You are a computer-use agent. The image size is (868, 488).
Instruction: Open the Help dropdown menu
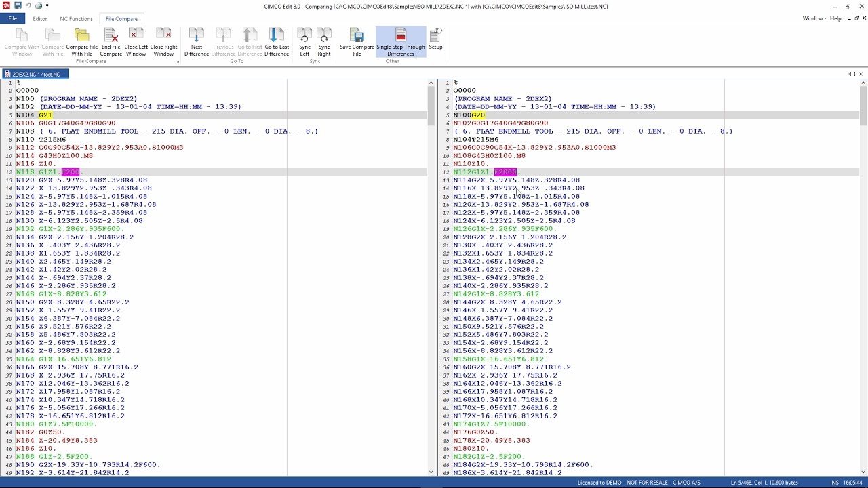[838, 18]
